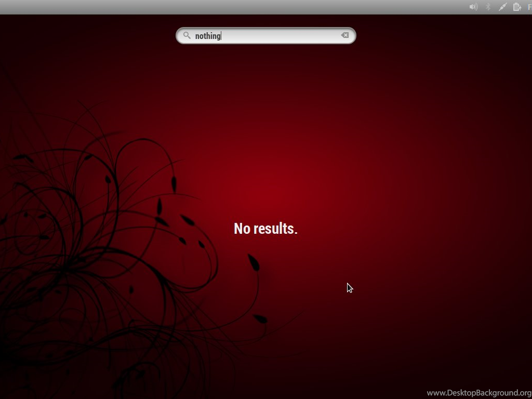Click the word "results" in the message

point(274,229)
